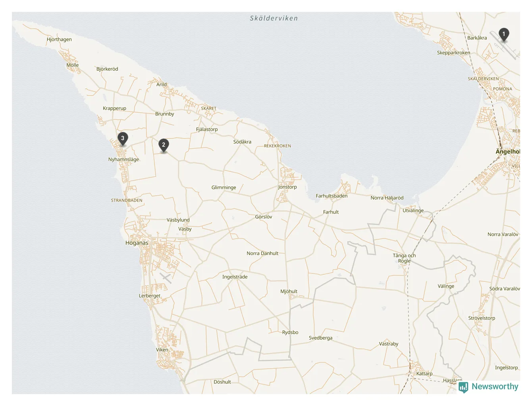This screenshot has width=532, height=406.
Task: Click the Hjorthagen label
Action: (x=59, y=39)
